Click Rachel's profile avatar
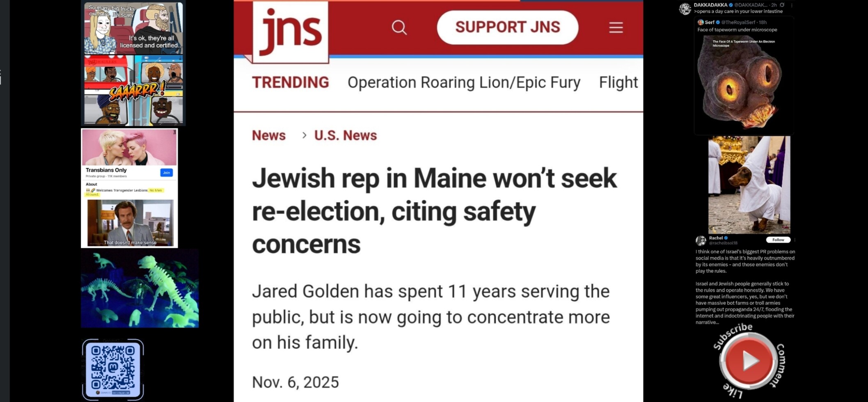Image resolution: width=868 pixels, height=402 pixels. tap(701, 240)
